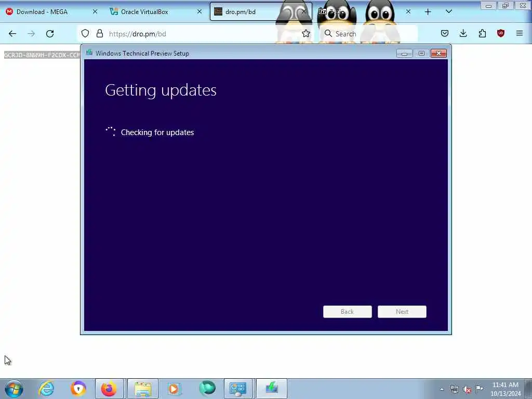Open the Control Panel taskbar icon
Viewport: 532px width, 399px height.
click(238, 389)
